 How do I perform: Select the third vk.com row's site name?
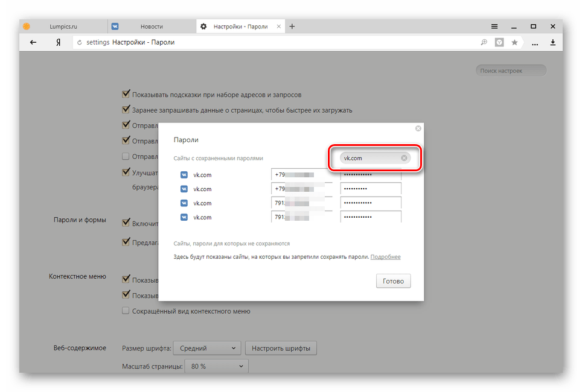(202, 203)
